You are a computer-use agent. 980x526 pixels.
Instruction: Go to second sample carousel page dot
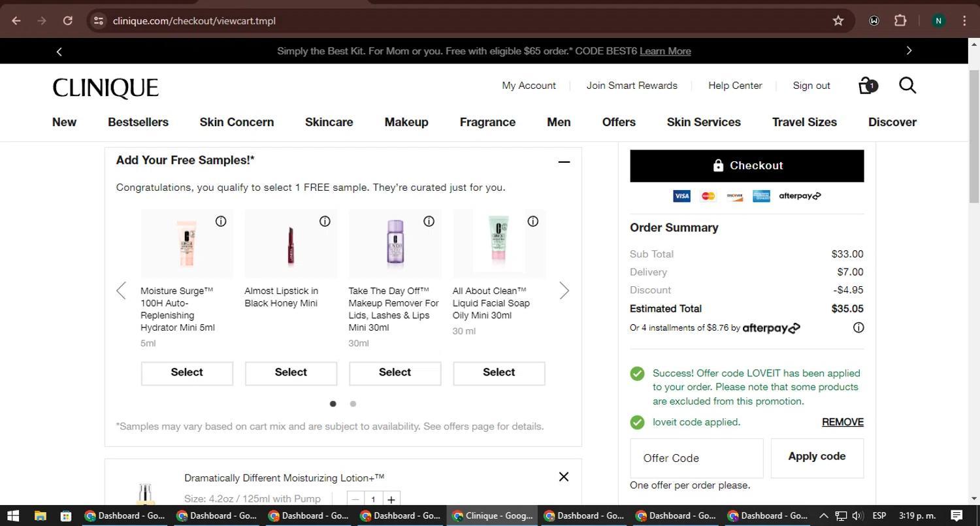click(353, 404)
